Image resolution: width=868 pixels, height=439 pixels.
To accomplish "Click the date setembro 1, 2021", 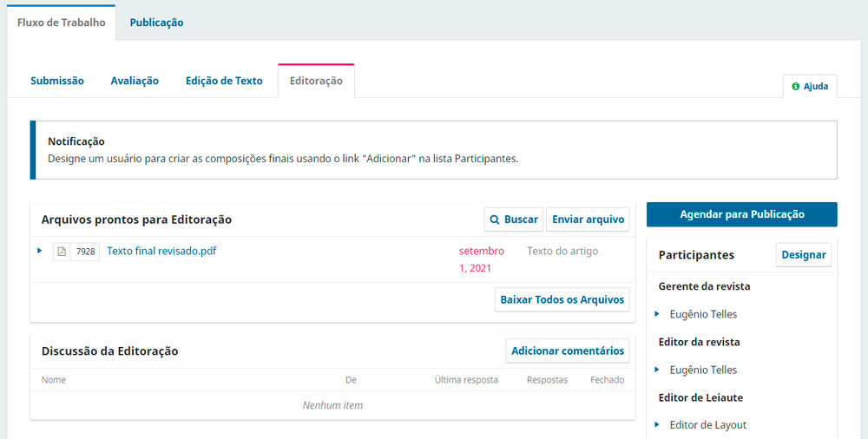I will (482, 259).
